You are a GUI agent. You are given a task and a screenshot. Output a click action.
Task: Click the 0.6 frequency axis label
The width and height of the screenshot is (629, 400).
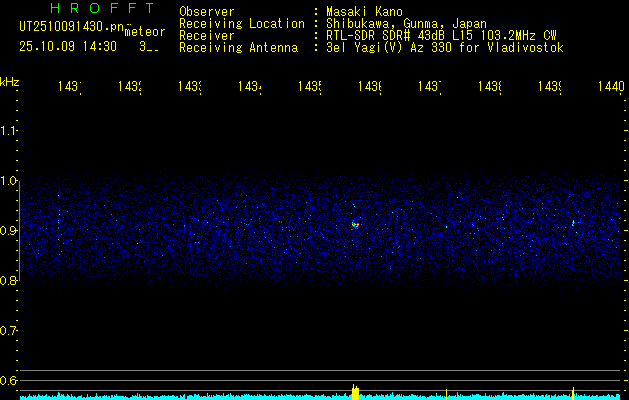pos(8,380)
